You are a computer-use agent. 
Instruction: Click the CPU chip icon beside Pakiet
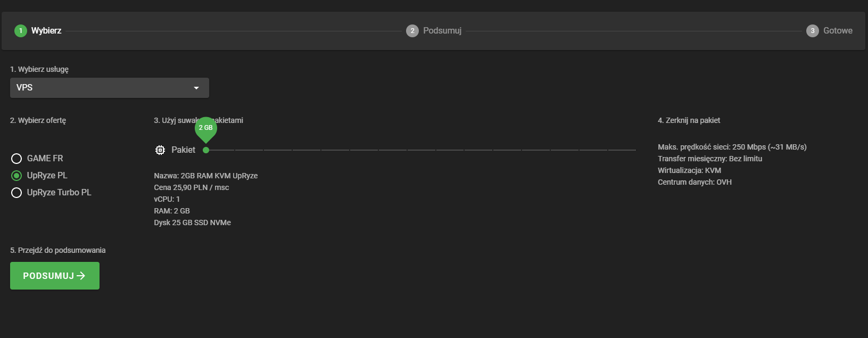[x=160, y=150]
